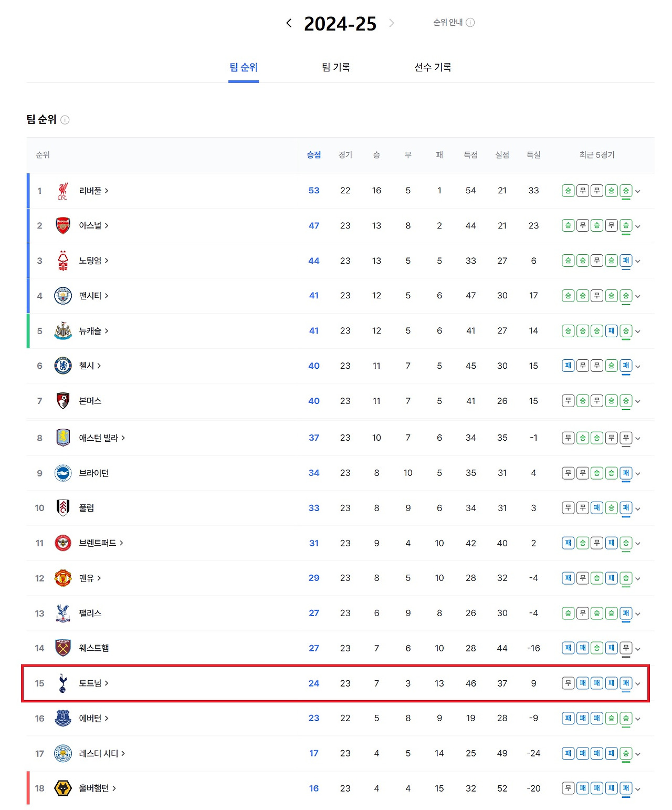Click the Liverpool club crest icon
This screenshot has width=672, height=810.
click(63, 191)
